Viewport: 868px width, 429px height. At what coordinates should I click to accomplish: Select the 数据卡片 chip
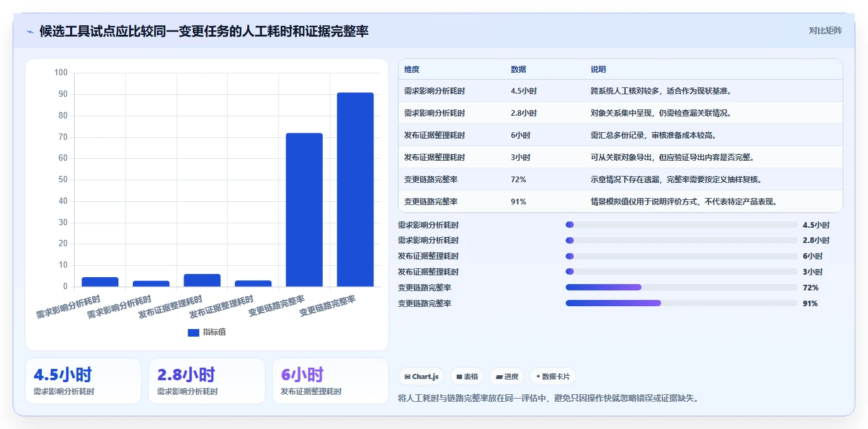point(553,376)
